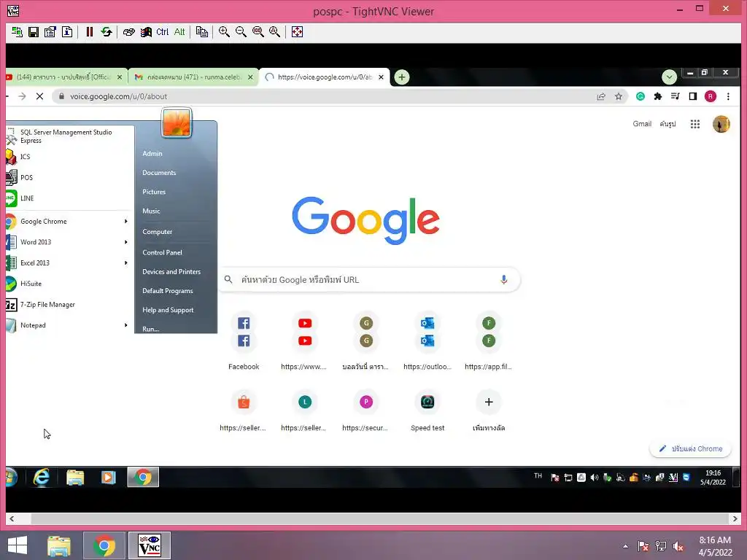Open the Gmail link on Google page

pos(642,124)
